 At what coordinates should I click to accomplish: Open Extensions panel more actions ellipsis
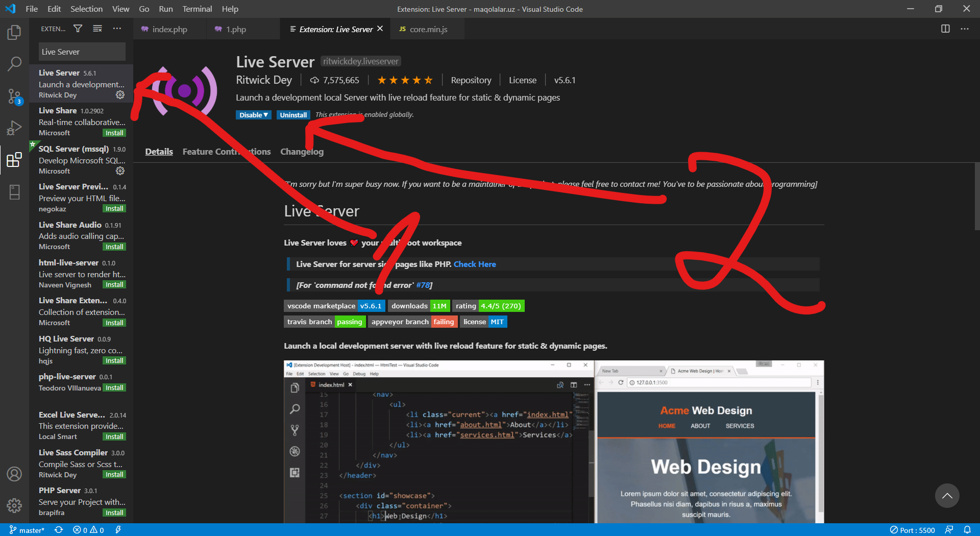tap(117, 29)
